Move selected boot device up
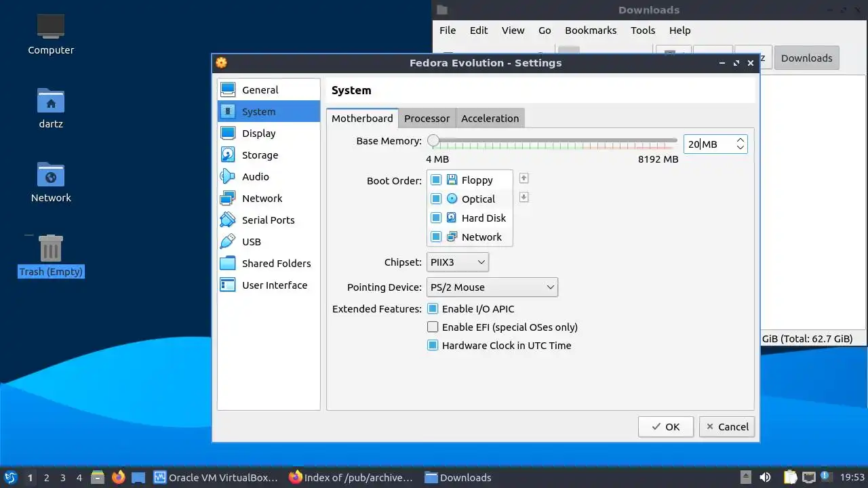Screen dimensions: 868x488 point(524,178)
